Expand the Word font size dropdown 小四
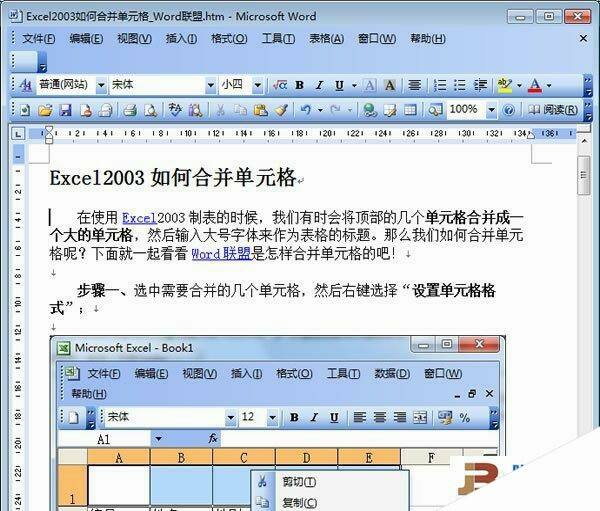Viewport: 600px width, 511px height. coord(258,85)
